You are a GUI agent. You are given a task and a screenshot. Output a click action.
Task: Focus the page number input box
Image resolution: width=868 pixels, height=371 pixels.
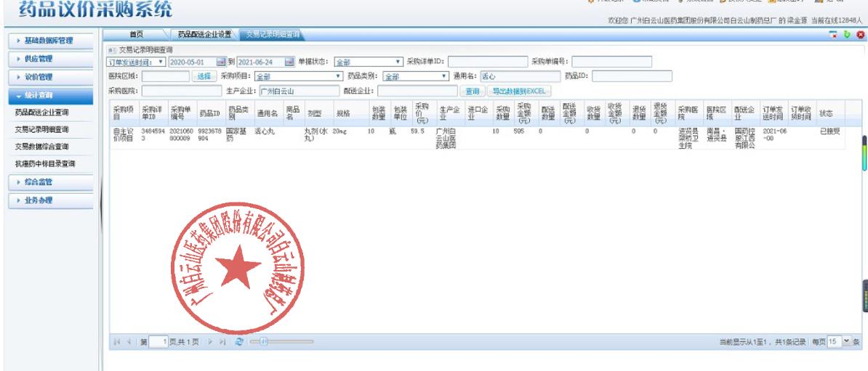pos(158,342)
